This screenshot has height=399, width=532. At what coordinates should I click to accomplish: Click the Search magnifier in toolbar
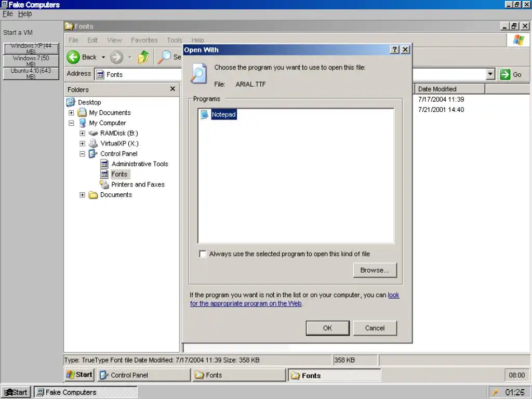[x=165, y=57]
